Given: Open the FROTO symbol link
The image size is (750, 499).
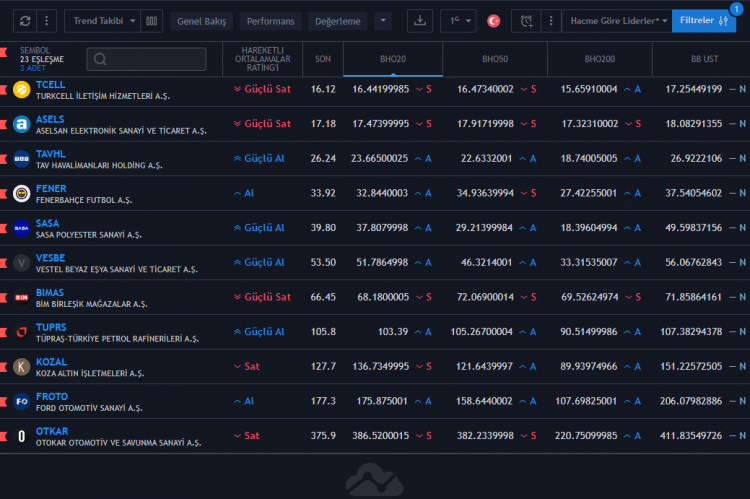Looking at the screenshot, I should tap(52, 397).
